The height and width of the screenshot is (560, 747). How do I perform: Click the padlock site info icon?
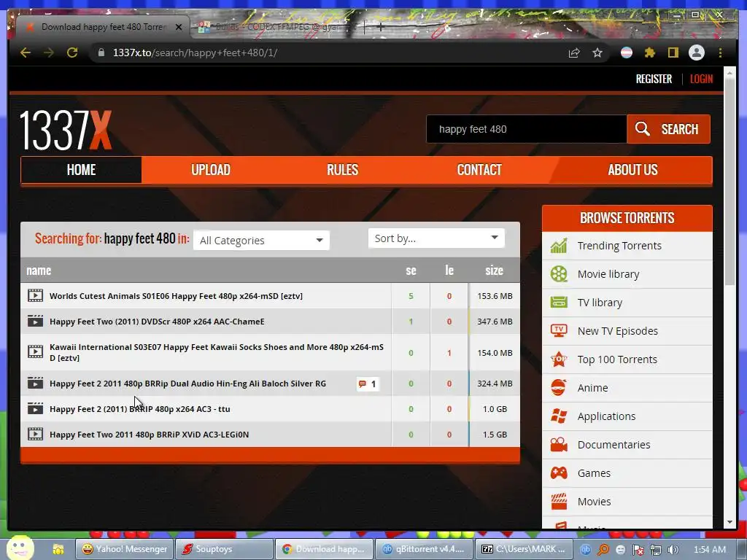click(x=101, y=52)
